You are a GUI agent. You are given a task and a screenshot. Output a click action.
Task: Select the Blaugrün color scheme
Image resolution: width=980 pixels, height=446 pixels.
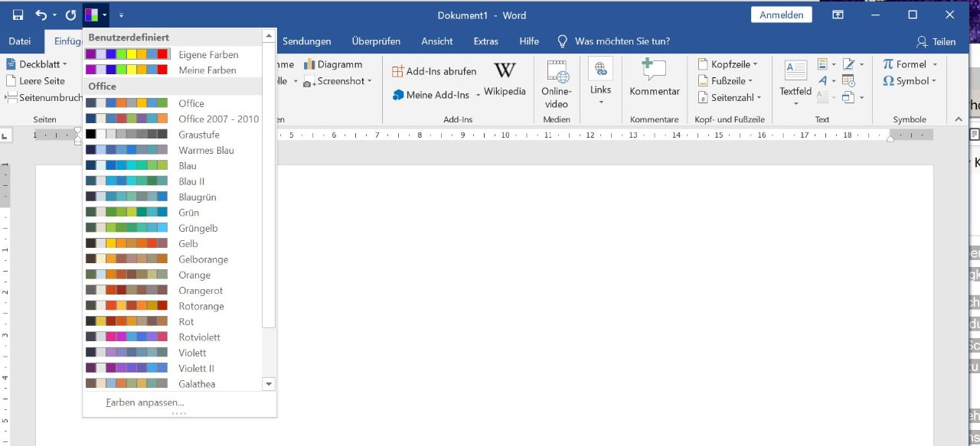[x=172, y=197]
